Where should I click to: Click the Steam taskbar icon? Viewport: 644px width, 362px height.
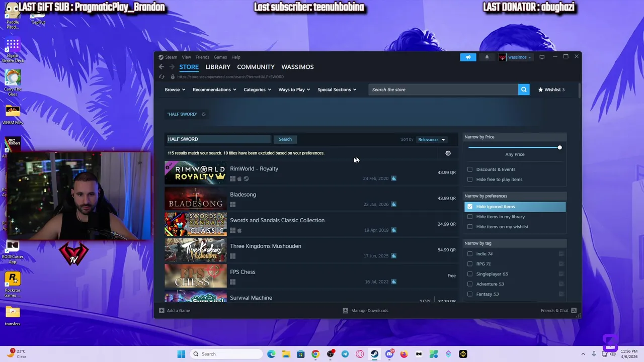374,354
